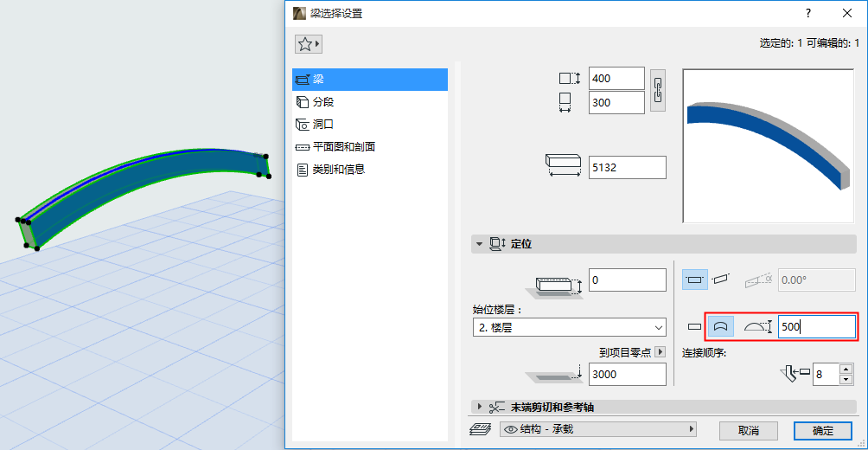Viewport: 868px width, 450px height.
Task: Click the 定位 panel header icon
Action: 498,244
